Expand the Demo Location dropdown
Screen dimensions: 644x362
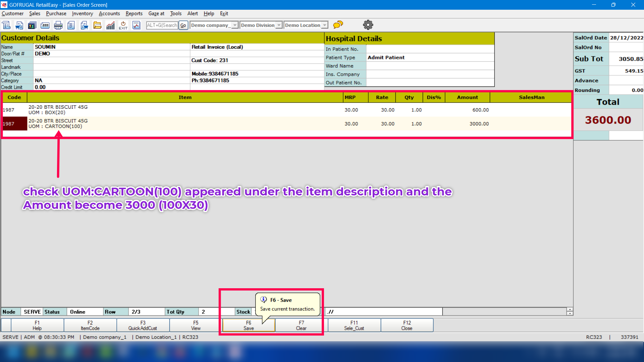[324, 25]
